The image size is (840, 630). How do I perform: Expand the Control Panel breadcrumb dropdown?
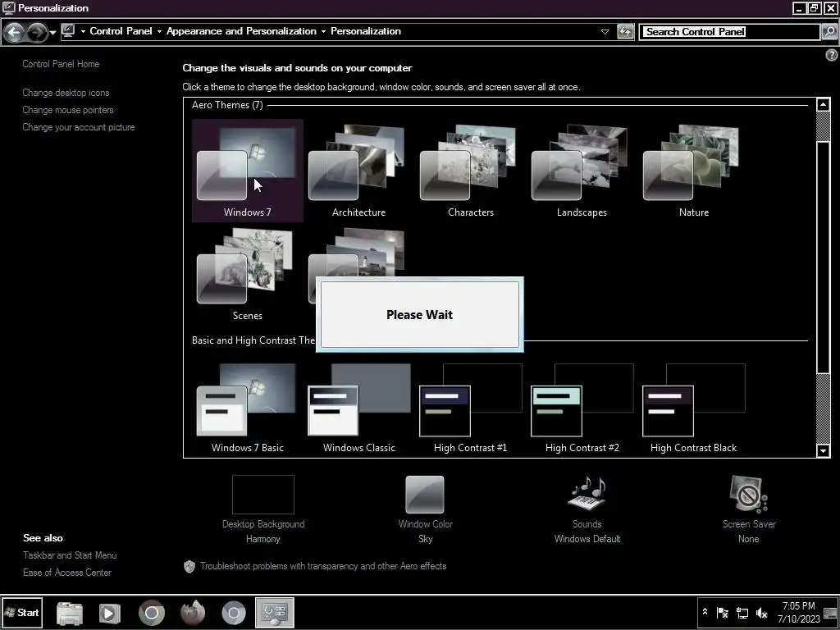point(159,32)
